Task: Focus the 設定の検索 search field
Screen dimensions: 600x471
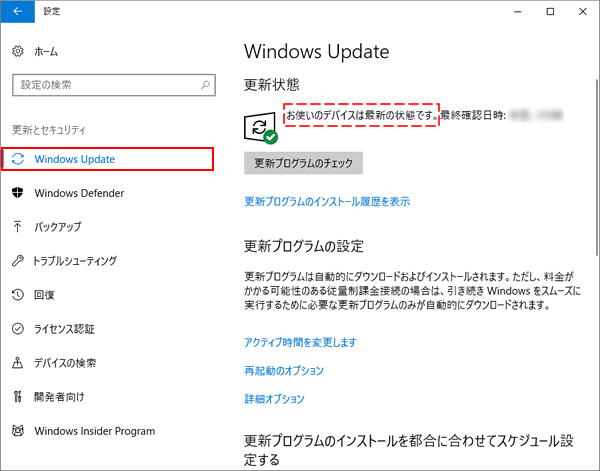Action: coord(114,85)
